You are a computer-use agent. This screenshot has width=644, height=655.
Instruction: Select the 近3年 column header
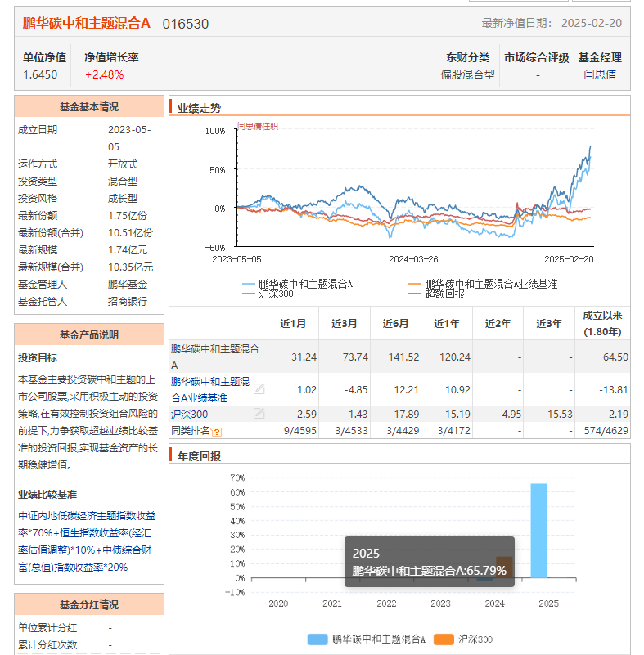coord(549,324)
